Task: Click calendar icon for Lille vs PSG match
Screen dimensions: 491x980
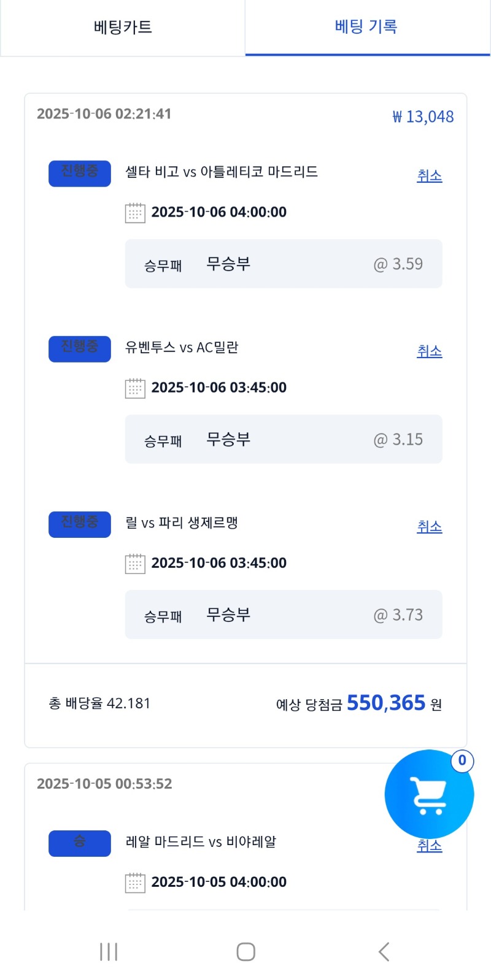Action: click(x=135, y=564)
